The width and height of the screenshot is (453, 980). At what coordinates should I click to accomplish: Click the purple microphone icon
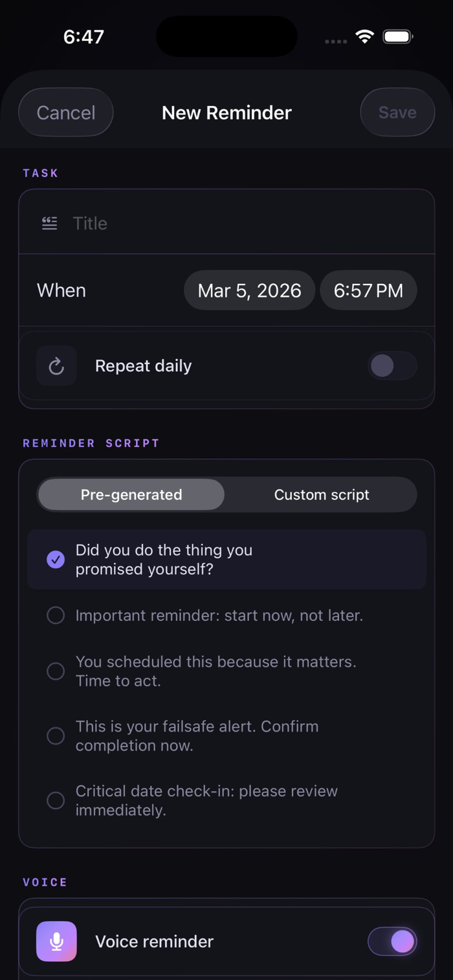[x=56, y=941]
